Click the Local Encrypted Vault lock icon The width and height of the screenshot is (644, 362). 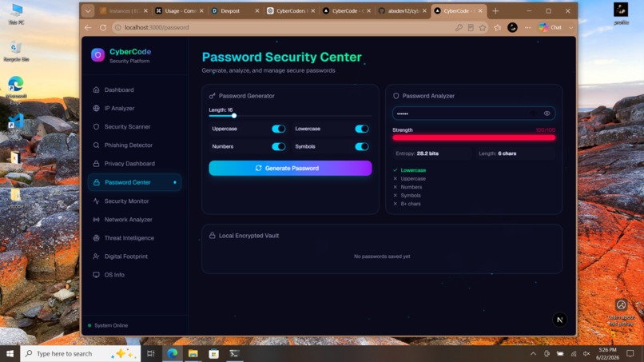(x=213, y=236)
